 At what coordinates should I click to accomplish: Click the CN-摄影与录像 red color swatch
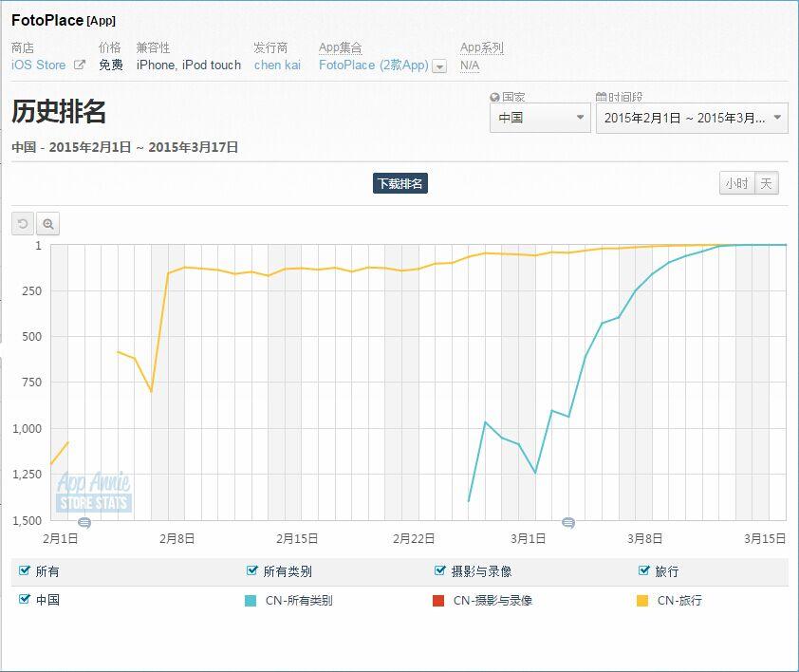438,601
